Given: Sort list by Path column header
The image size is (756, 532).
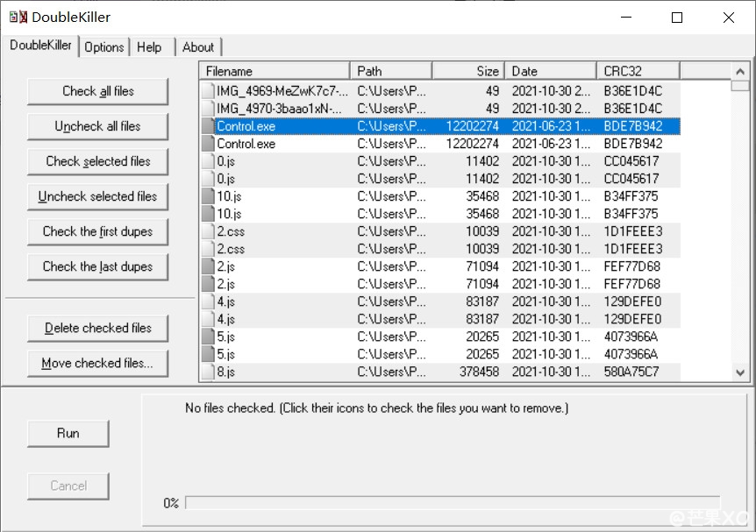Looking at the screenshot, I should point(391,71).
